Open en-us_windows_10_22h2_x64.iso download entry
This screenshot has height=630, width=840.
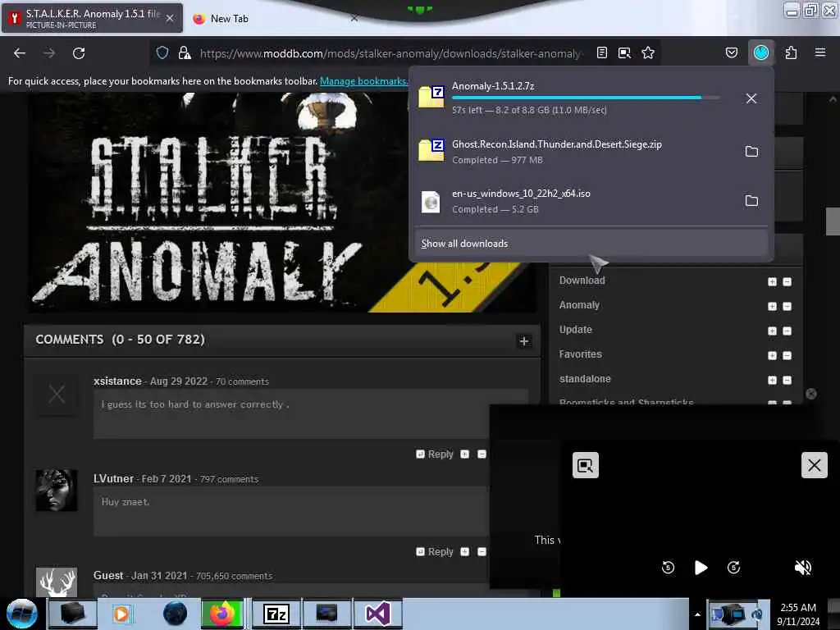point(576,201)
